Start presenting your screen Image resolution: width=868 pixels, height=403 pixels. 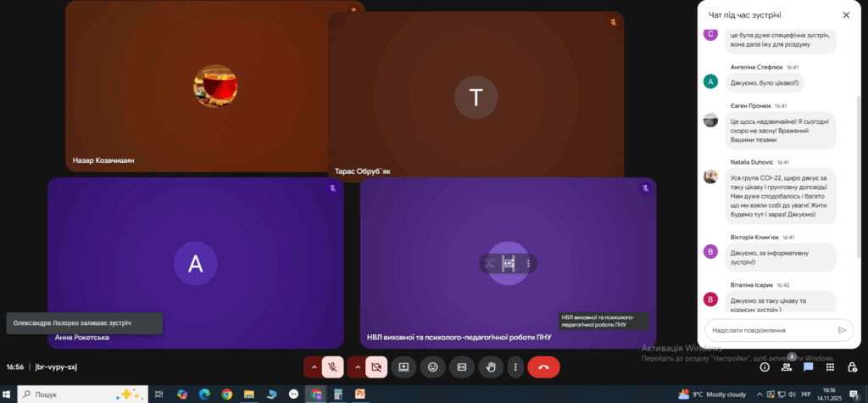(403, 367)
